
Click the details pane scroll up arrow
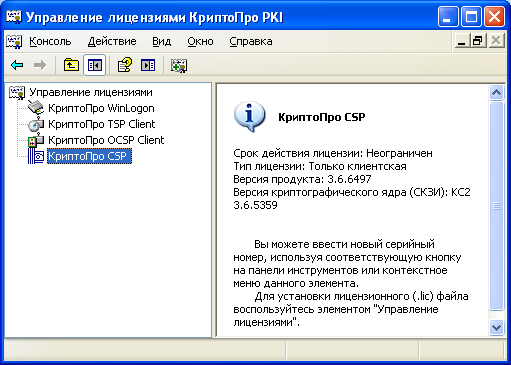coord(496,92)
